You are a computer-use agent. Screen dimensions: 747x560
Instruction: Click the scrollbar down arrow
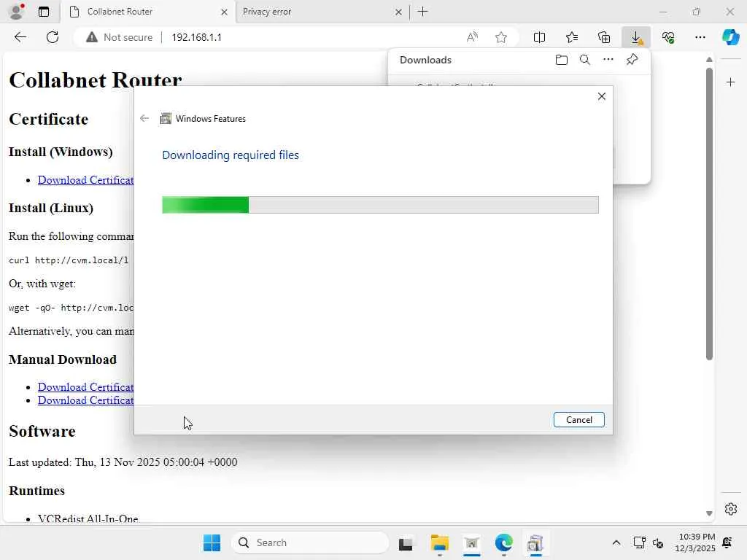[709, 513]
